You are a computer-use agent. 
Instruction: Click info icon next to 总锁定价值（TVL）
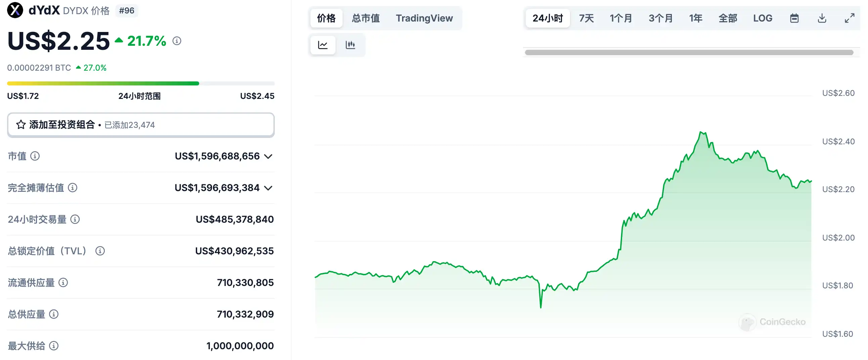(x=100, y=251)
